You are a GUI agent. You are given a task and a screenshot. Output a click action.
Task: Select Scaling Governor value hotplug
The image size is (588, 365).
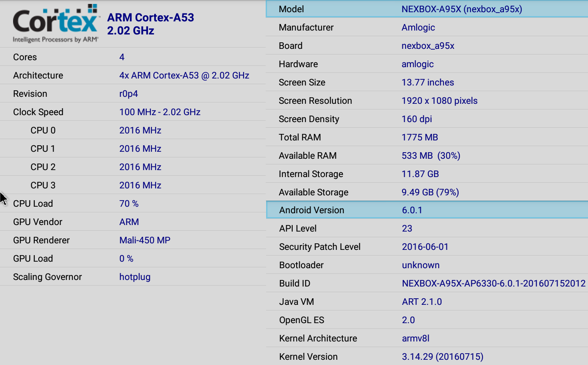point(135,277)
